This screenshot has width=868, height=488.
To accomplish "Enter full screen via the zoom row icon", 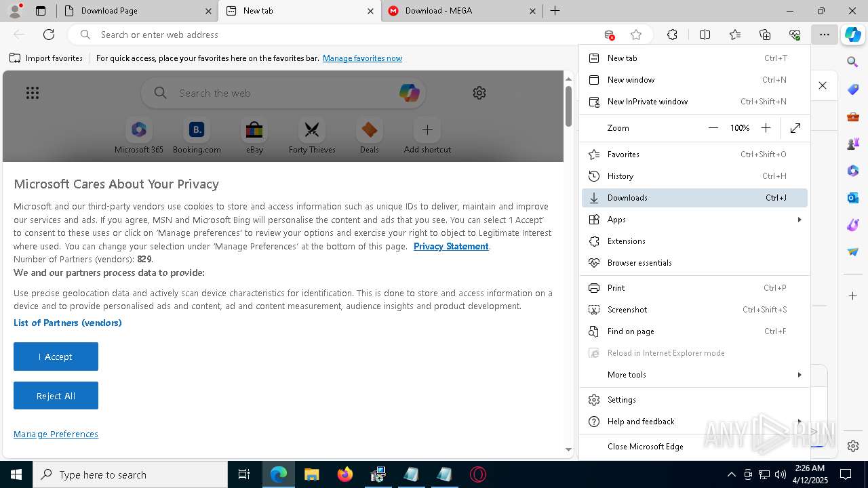I will pyautogui.click(x=795, y=128).
